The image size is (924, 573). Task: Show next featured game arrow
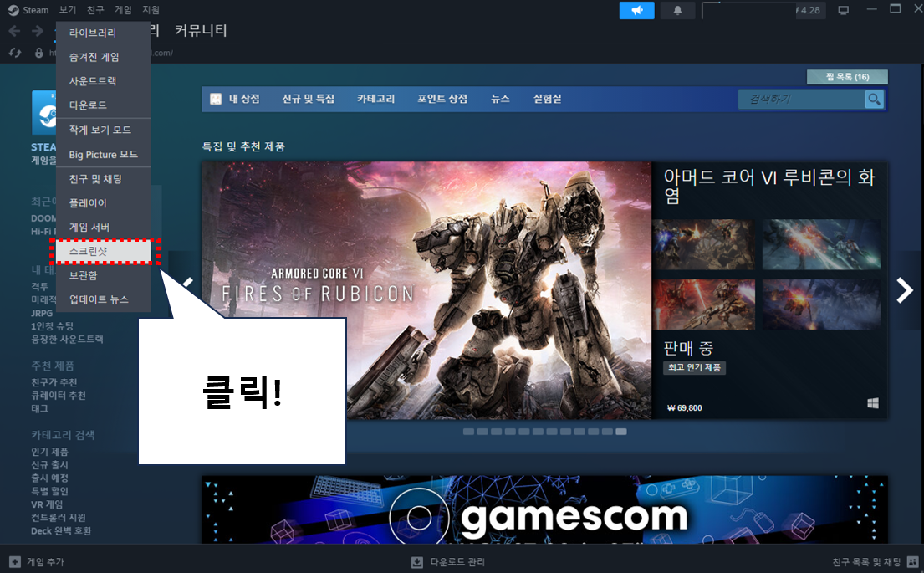905,290
